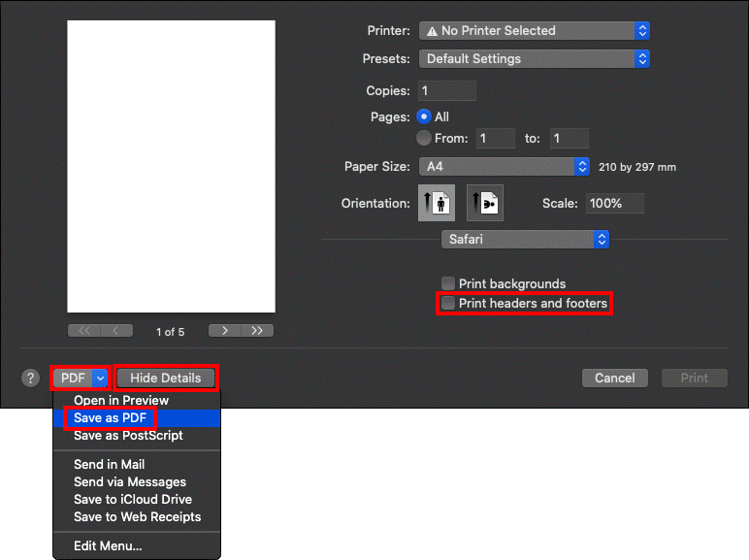Go to previous preview page
749x560 pixels.
116,331
